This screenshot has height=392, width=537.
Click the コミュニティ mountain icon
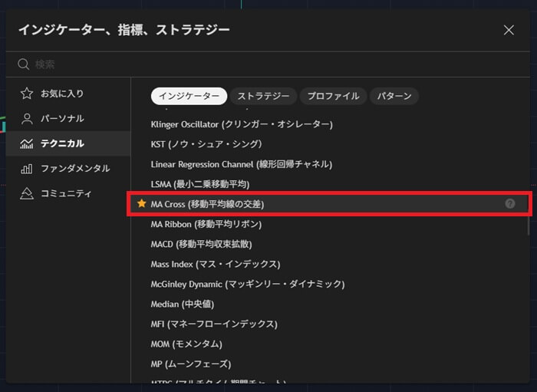[x=27, y=193]
